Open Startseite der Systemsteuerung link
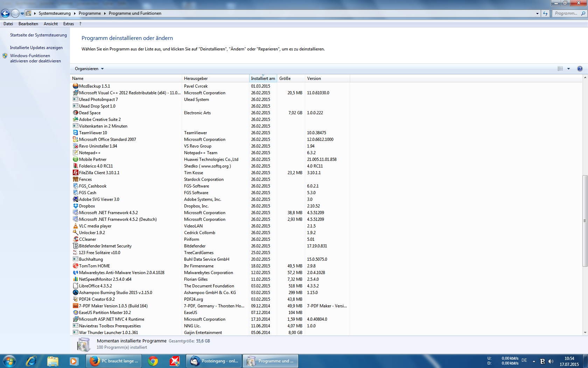This screenshot has width=588, height=368. coord(38,35)
